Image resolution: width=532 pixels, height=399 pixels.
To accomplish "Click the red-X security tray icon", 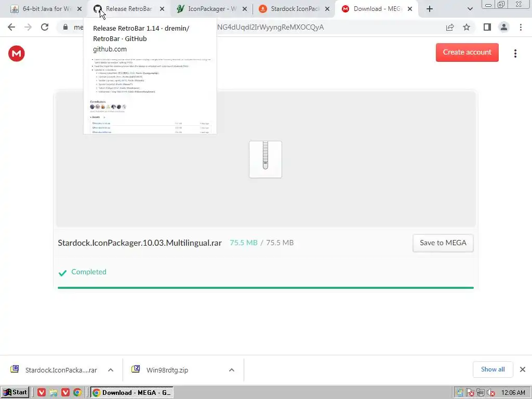I will click(470, 393).
